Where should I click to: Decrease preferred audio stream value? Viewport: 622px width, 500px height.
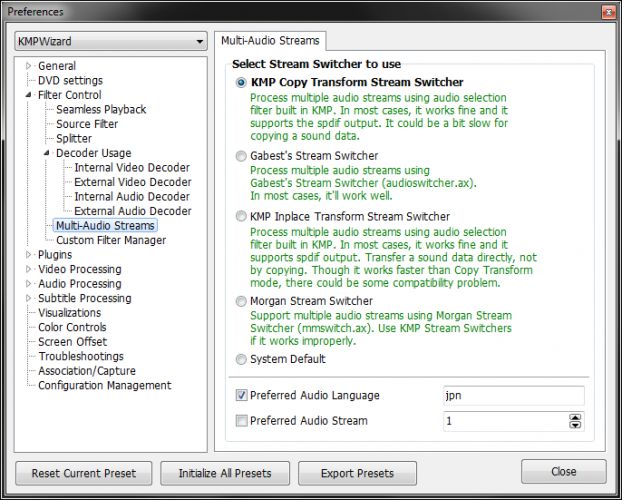tap(575, 425)
